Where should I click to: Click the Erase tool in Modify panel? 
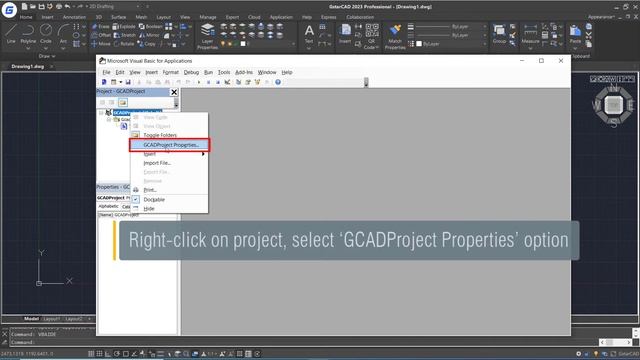[x=100, y=27]
